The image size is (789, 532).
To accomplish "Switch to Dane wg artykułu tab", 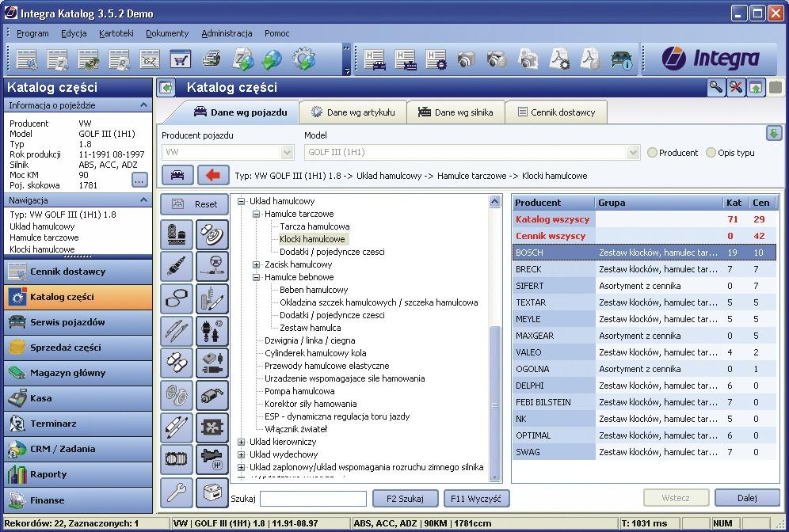I will pos(353,112).
